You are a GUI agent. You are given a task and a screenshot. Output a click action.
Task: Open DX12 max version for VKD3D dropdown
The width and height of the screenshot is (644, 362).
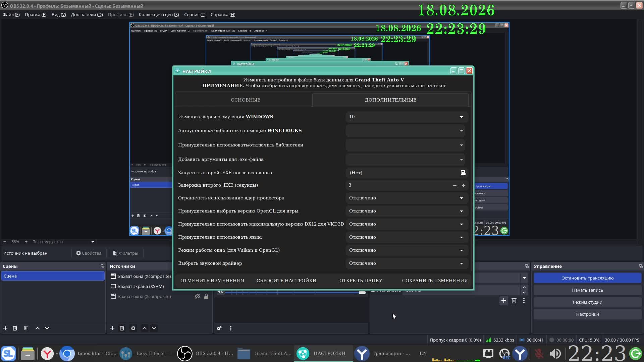pyautogui.click(x=407, y=224)
